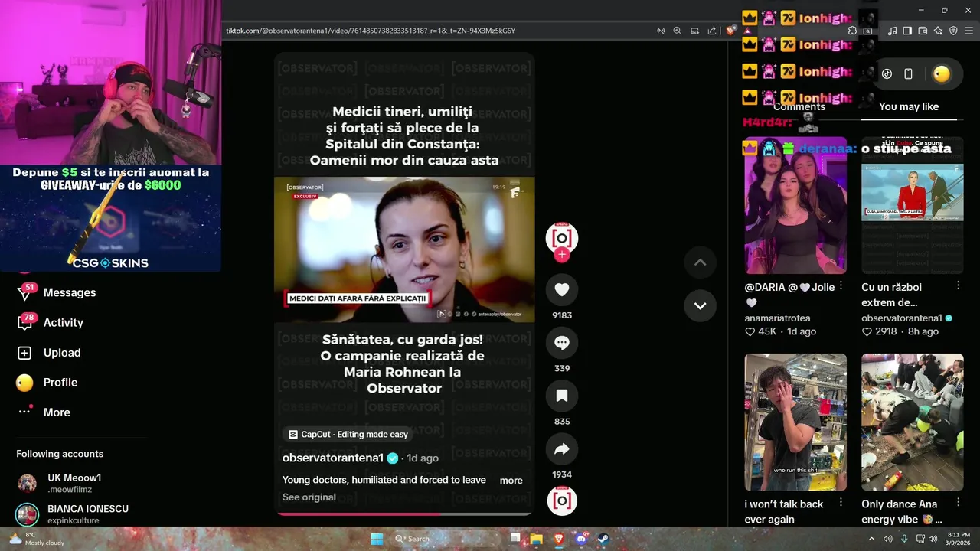The width and height of the screenshot is (980, 551).
Task: Click the share page icon in address bar
Action: [x=712, y=31]
